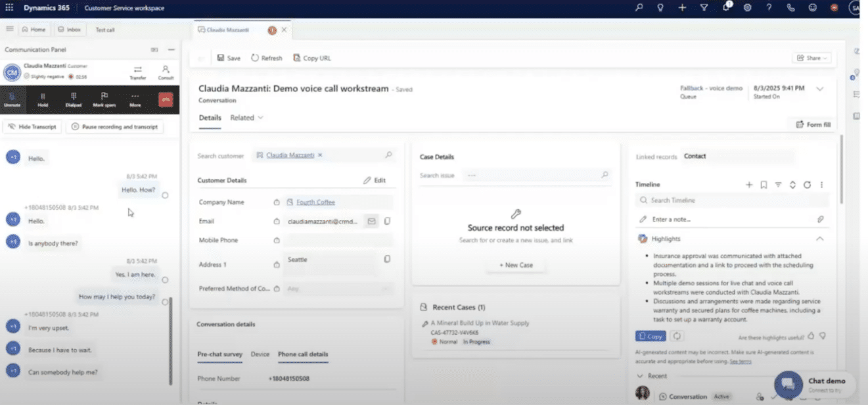
Task: Toggle Unmute on the call
Action: point(12,99)
